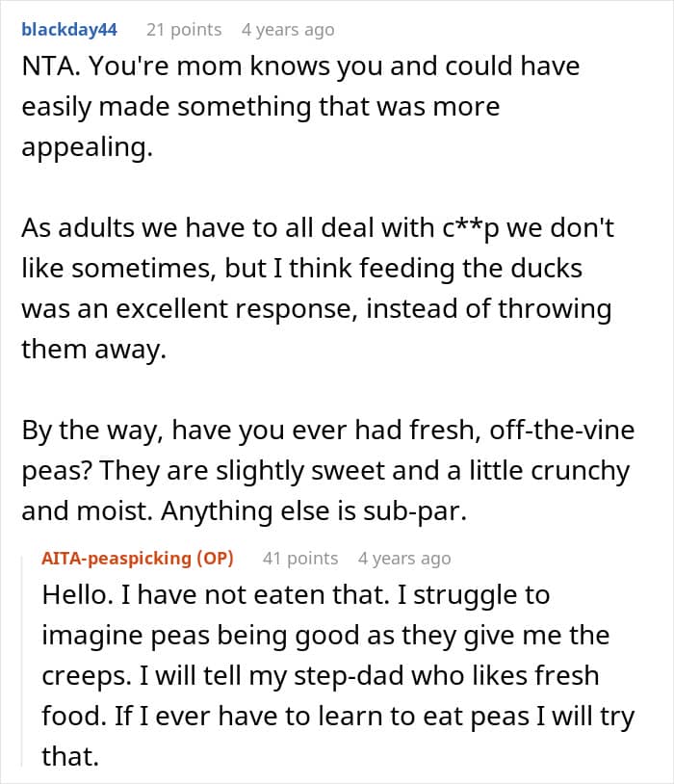Image resolution: width=674 pixels, height=784 pixels.
Task: Click the "21 points" score label
Action: click(183, 30)
